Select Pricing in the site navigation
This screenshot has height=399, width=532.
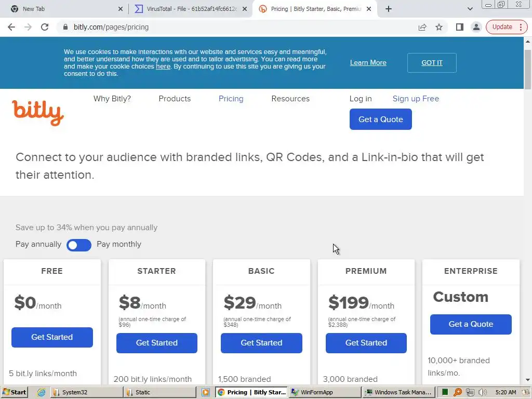(x=231, y=99)
